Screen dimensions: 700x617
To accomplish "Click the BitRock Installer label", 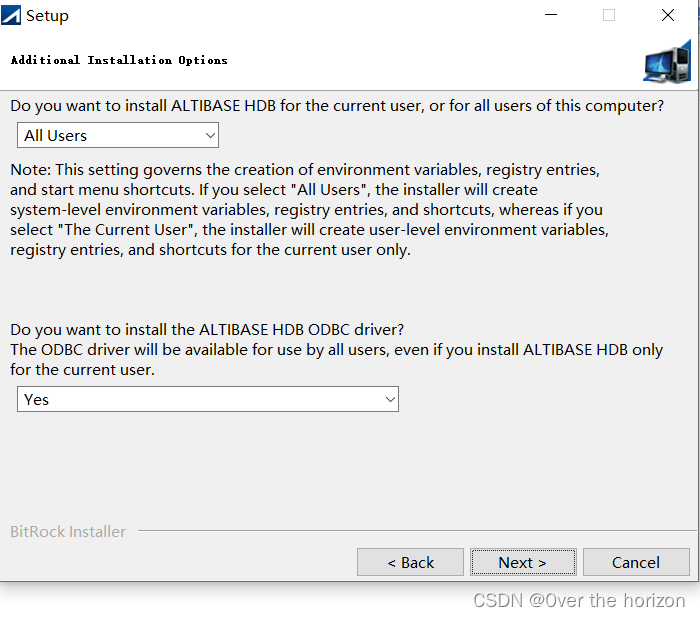I will pyautogui.click(x=68, y=531).
